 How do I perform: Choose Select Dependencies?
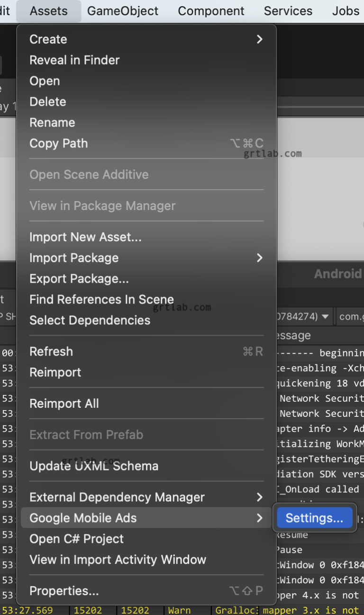(146, 321)
